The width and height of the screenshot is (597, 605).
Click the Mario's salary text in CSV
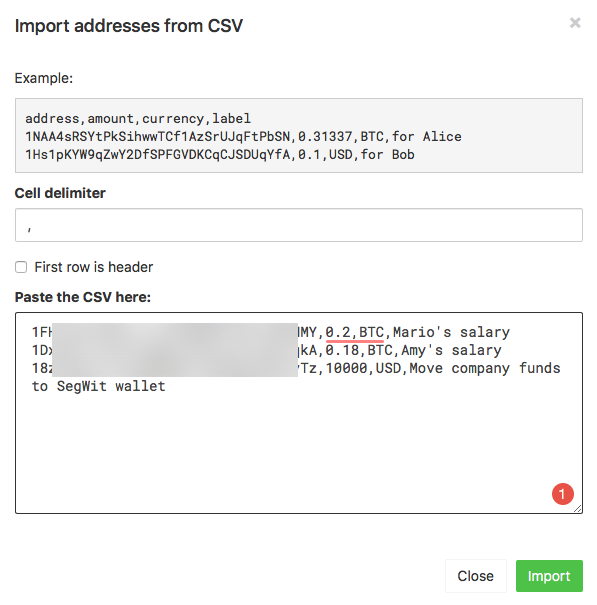tap(451, 333)
